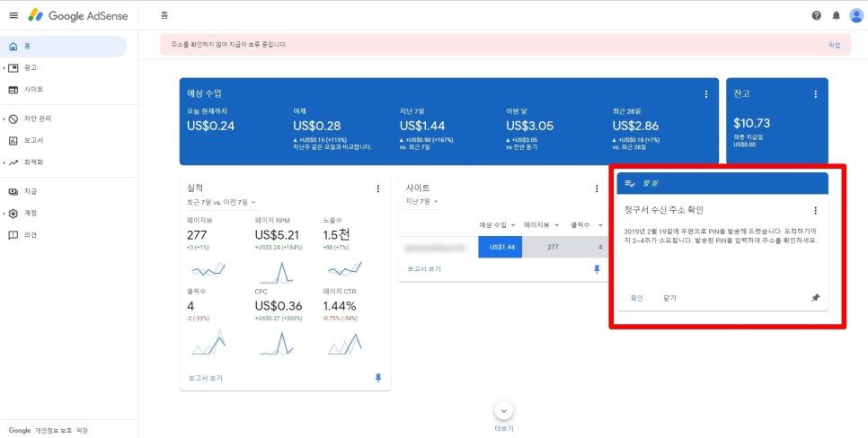This screenshot has width=868, height=438.
Task: Expand the 계정 sidebar arrow
Action: pyautogui.click(x=4, y=213)
